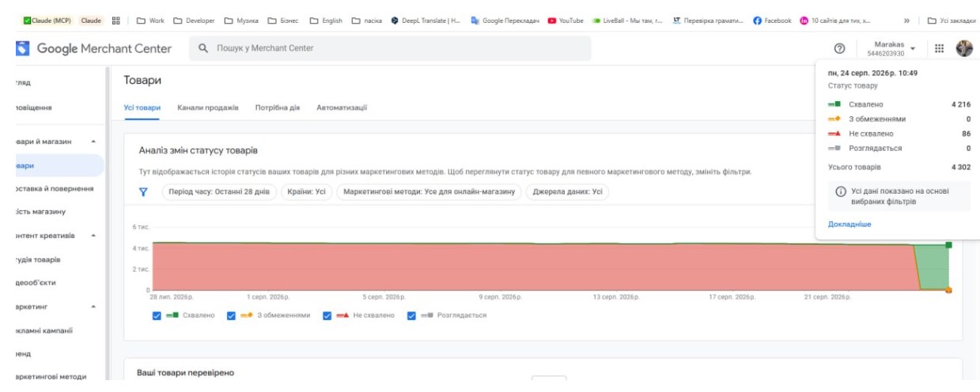Open the browser apps grid shortcut
Image resolution: width=980 pixels, height=392 pixels.
(115, 21)
